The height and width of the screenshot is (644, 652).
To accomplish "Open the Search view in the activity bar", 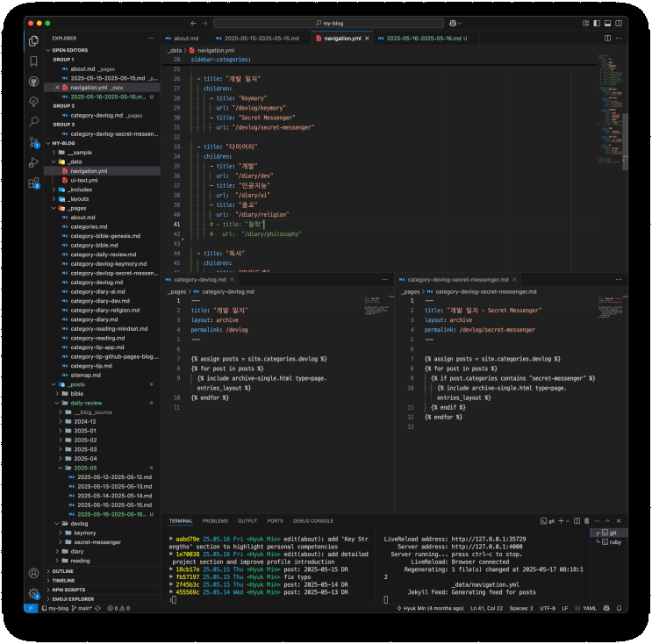I will point(33,122).
